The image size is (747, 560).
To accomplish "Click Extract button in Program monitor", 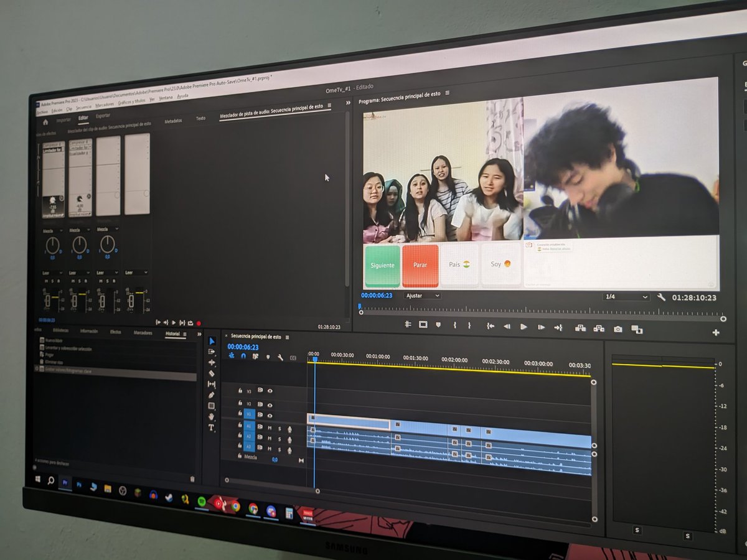I will (599, 329).
